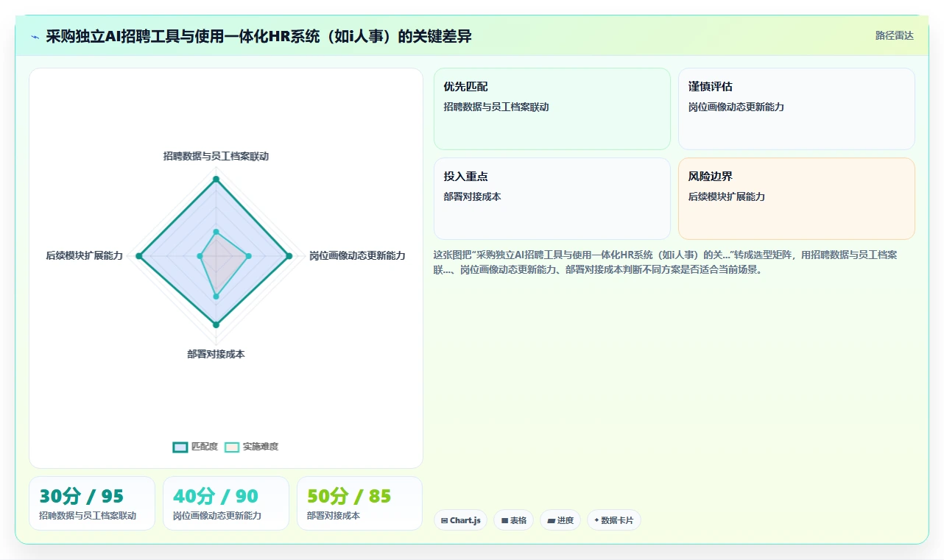This screenshot has height=560, width=944.
Task: Select the 数据卡片 tag chip
Action: click(x=614, y=520)
